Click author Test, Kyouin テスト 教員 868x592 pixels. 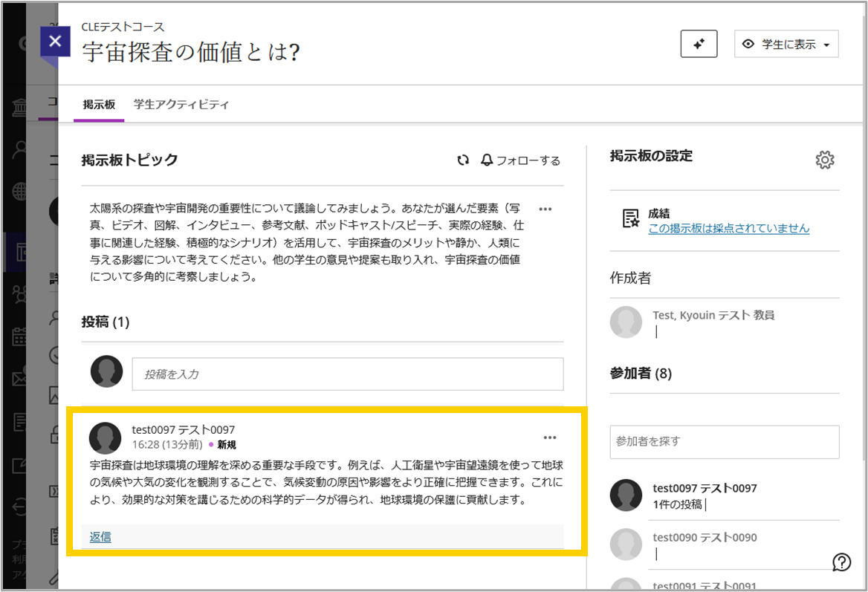pyautogui.click(x=713, y=316)
